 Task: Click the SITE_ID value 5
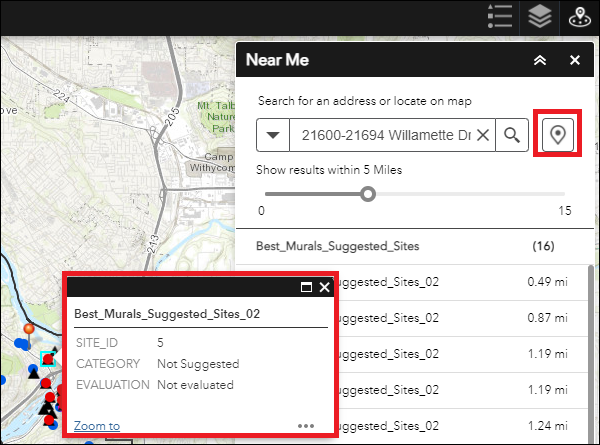[x=160, y=343]
